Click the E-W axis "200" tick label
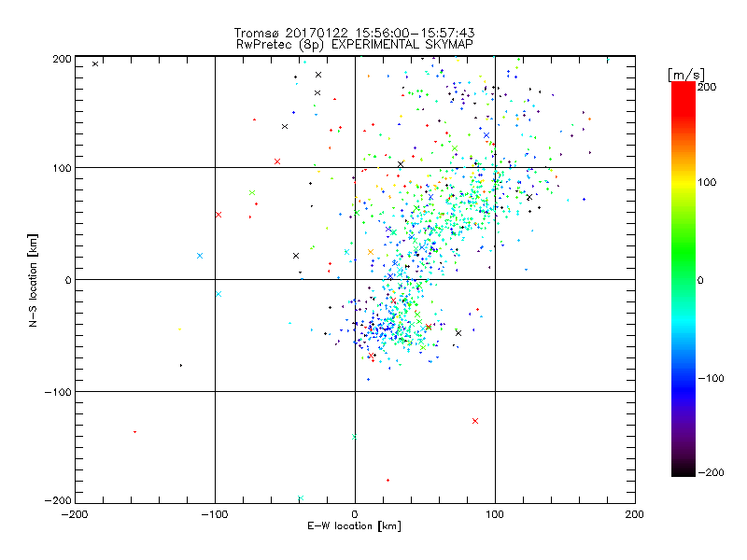The width and height of the screenshot is (747, 560). 635,514
